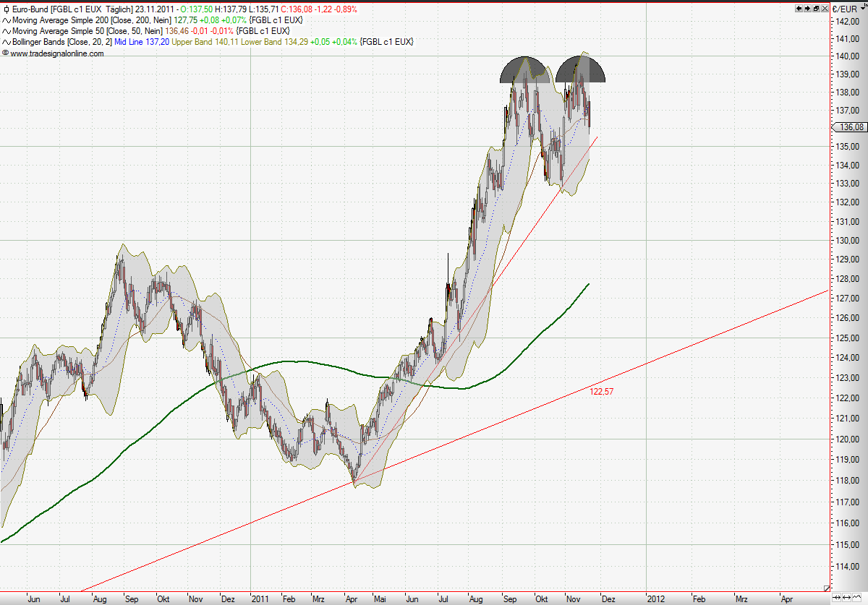Click the tradesignalonline globe icon
The image size is (868, 605).
pos(6,53)
